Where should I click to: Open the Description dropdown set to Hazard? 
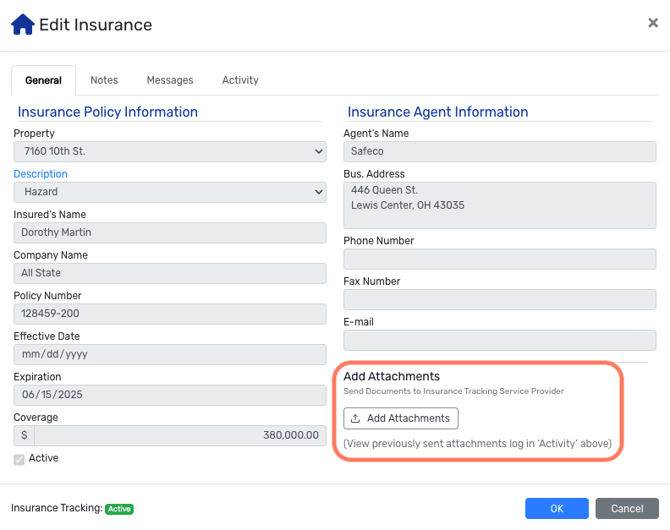(170, 192)
